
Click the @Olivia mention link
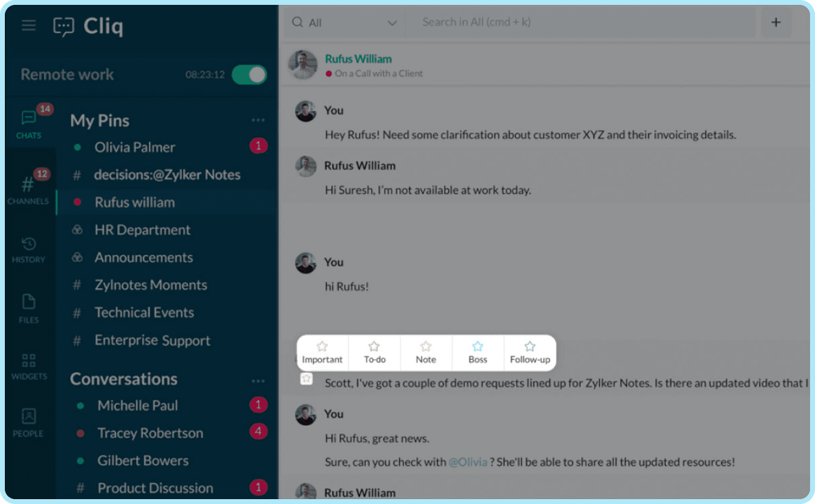click(468, 462)
